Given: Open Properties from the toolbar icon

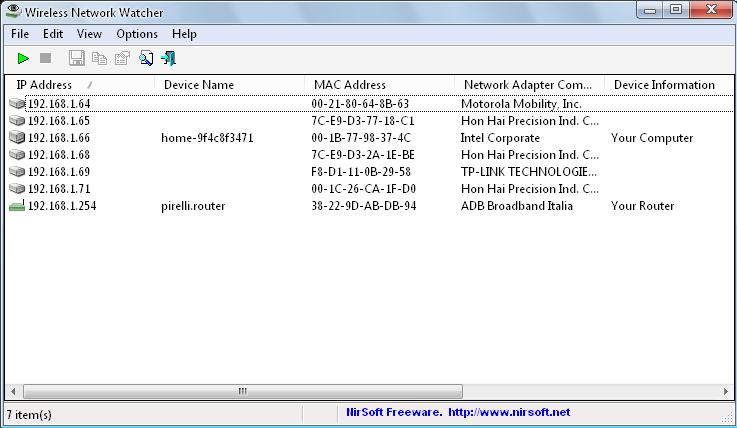Looking at the screenshot, I should [123, 58].
